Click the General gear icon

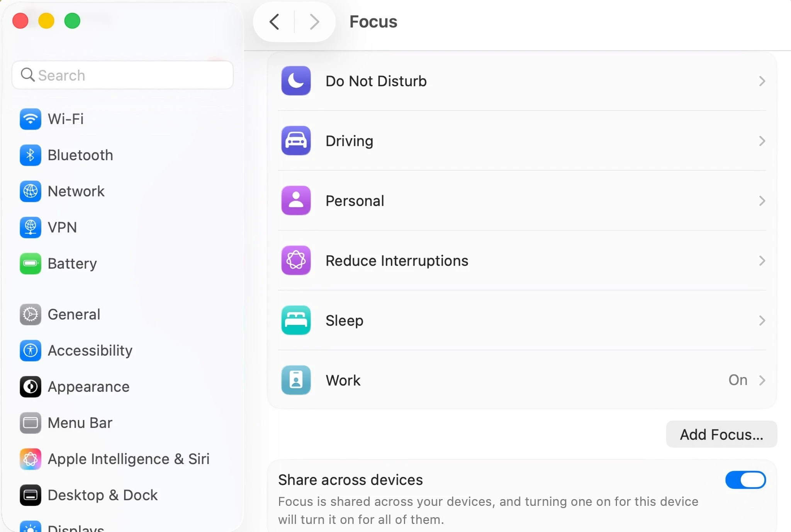[x=30, y=314]
